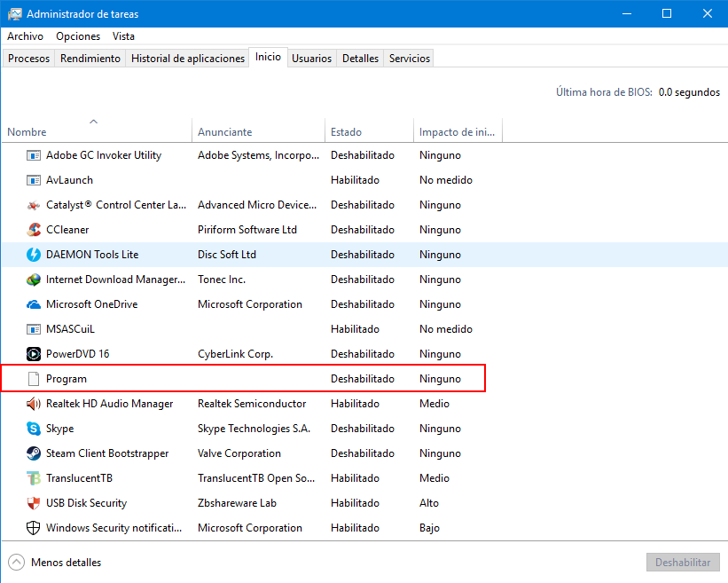Click the USB Disk Security shield icon
Screen dimensions: 728x583
[34, 503]
